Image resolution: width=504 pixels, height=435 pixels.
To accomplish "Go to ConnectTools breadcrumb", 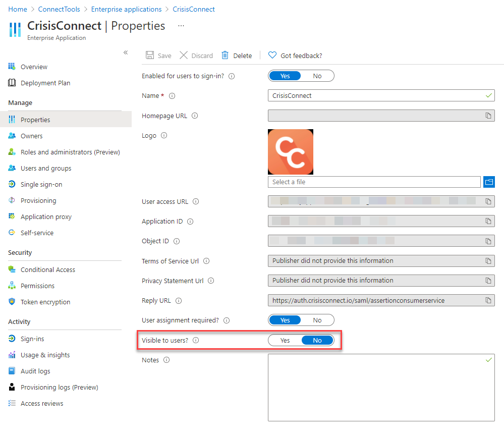I will pos(59,9).
